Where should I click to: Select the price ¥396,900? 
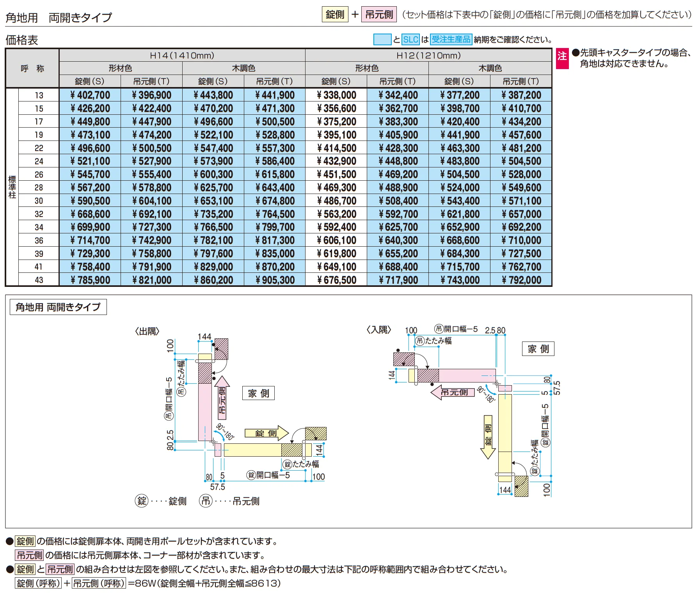tap(152, 95)
